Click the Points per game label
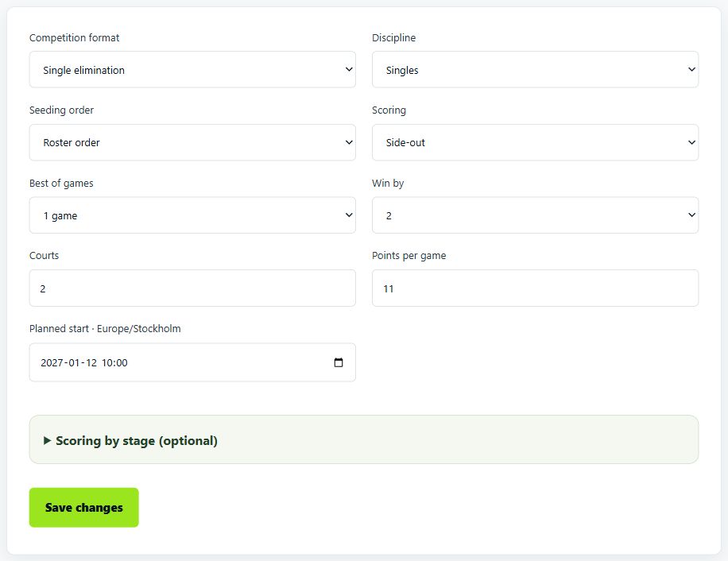The height and width of the screenshot is (561, 728). (409, 256)
